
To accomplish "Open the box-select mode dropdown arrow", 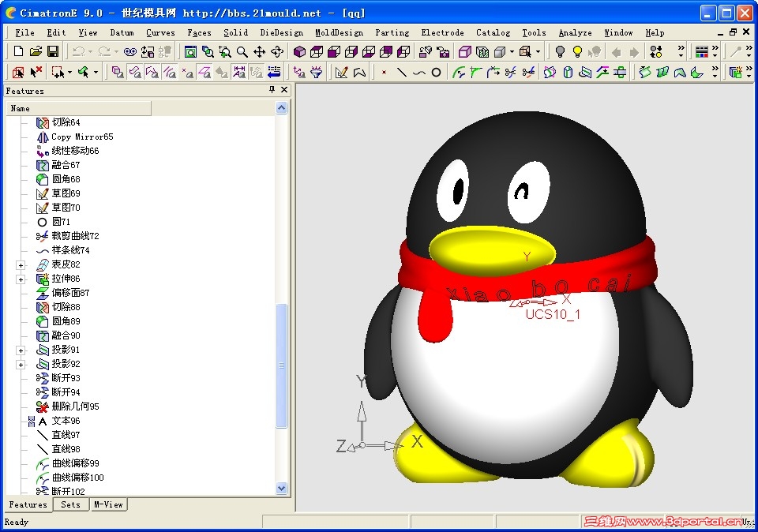I will coord(69,73).
